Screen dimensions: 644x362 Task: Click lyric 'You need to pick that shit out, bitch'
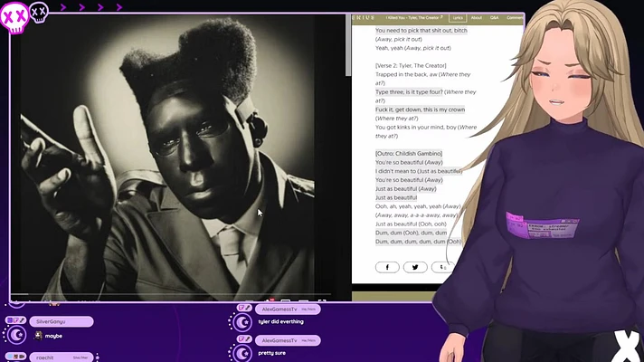click(421, 31)
